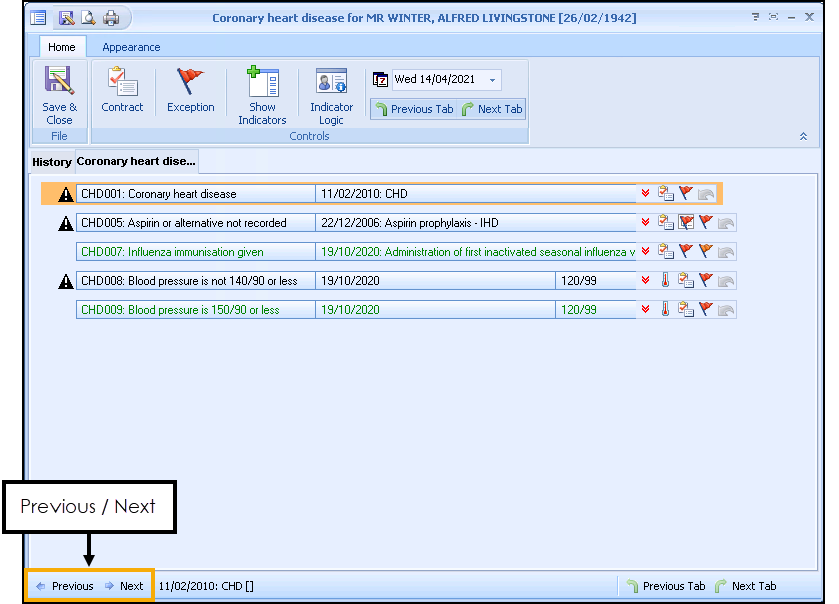Click the print icon in the title bar
Image resolution: width=839 pixels, height=604 pixels.
tap(111, 18)
